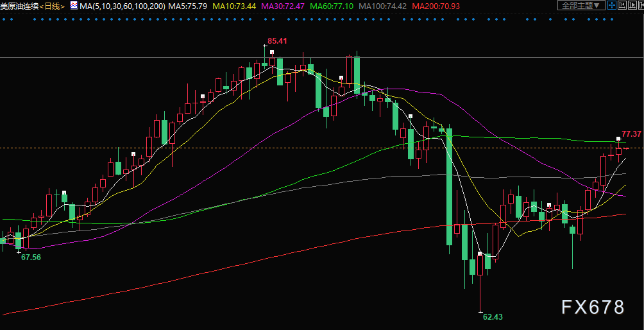This screenshot has height=330, width=644.
Task: Click the 67.56 low price label
Action: click(x=31, y=257)
